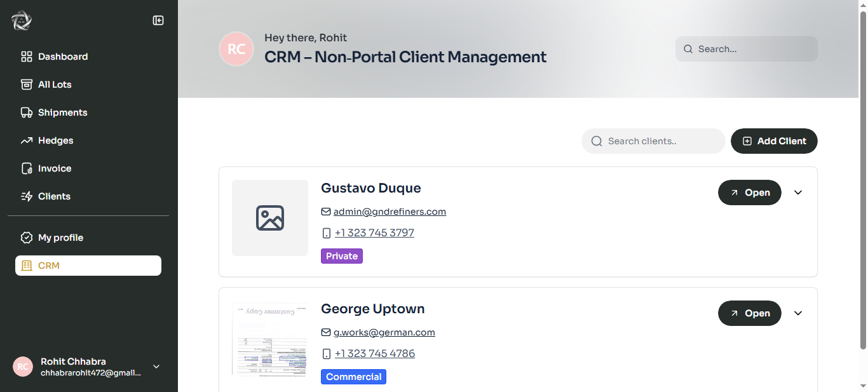Expand the George Uptown card chevron
The image size is (868, 392).
pyautogui.click(x=798, y=313)
